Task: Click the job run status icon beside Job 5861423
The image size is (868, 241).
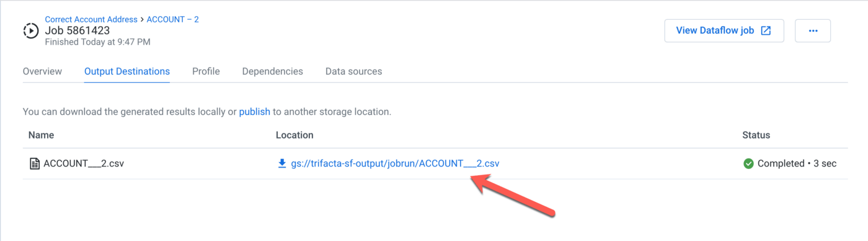Action: pos(30,30)
